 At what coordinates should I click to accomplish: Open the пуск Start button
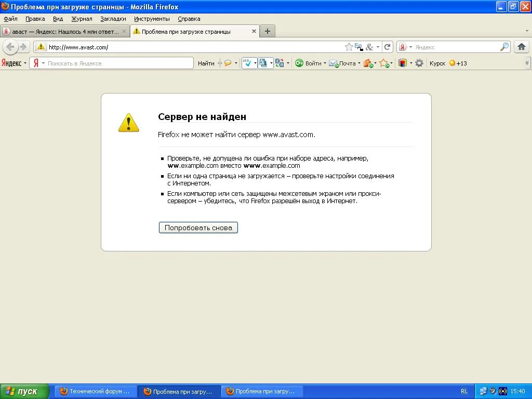click(24, 391)
